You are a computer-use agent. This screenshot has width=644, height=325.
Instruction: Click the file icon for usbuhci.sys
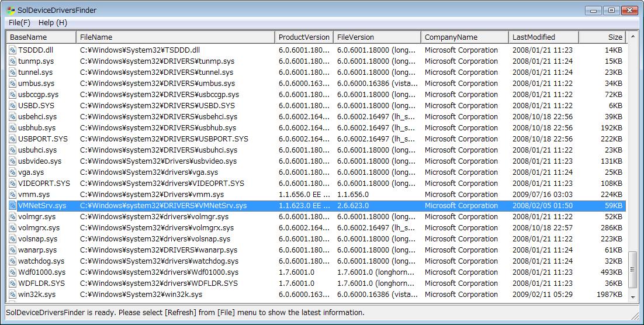12,150
